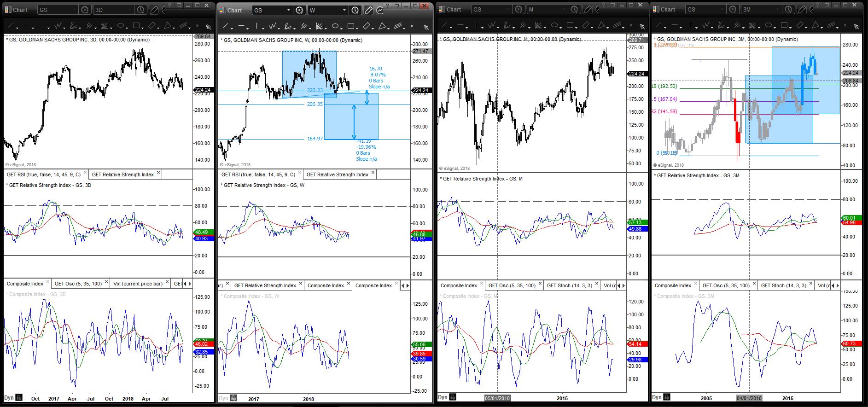Image resolution: width=868 pixels, height=407 pixels.
Task: Click the 271.47 price label in the W chart
Action: (x=421, y=51)
